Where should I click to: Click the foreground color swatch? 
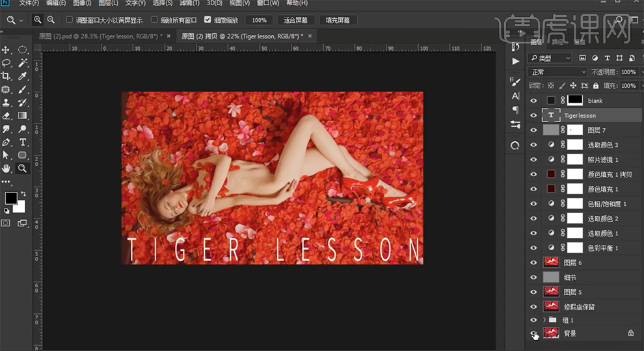coord(11,198)
